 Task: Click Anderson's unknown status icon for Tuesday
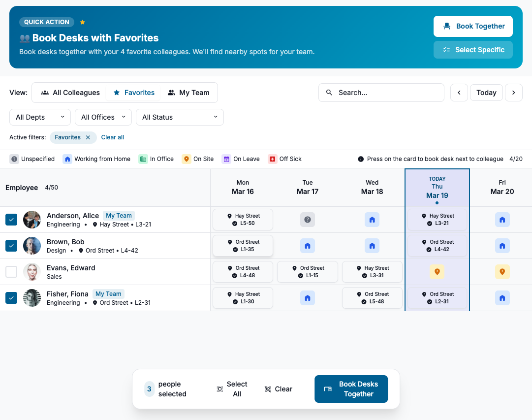pyautogui.click(x=308, y=219)
